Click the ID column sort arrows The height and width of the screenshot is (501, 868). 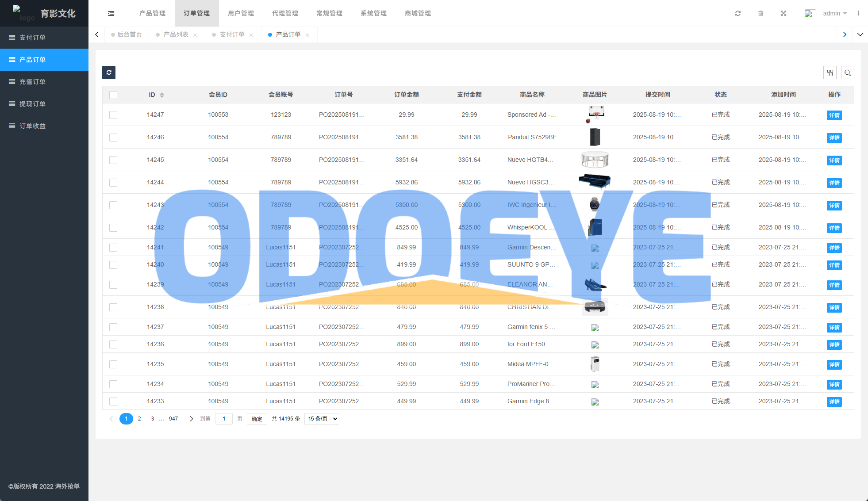click(x=162, y=95)
